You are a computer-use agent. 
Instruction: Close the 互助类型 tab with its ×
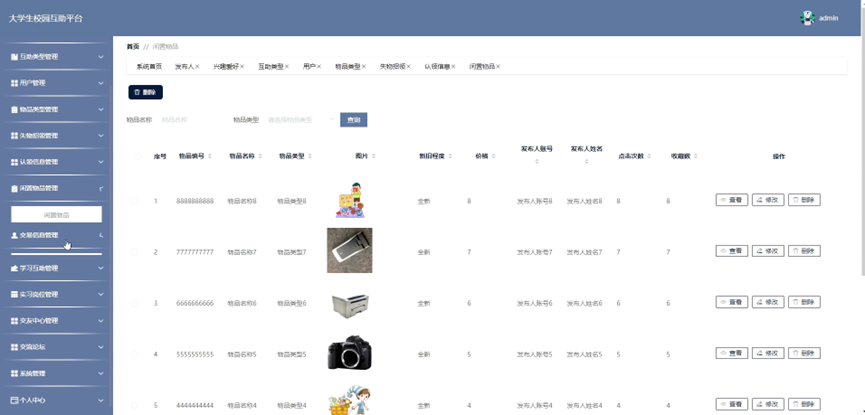pos(287,67)
